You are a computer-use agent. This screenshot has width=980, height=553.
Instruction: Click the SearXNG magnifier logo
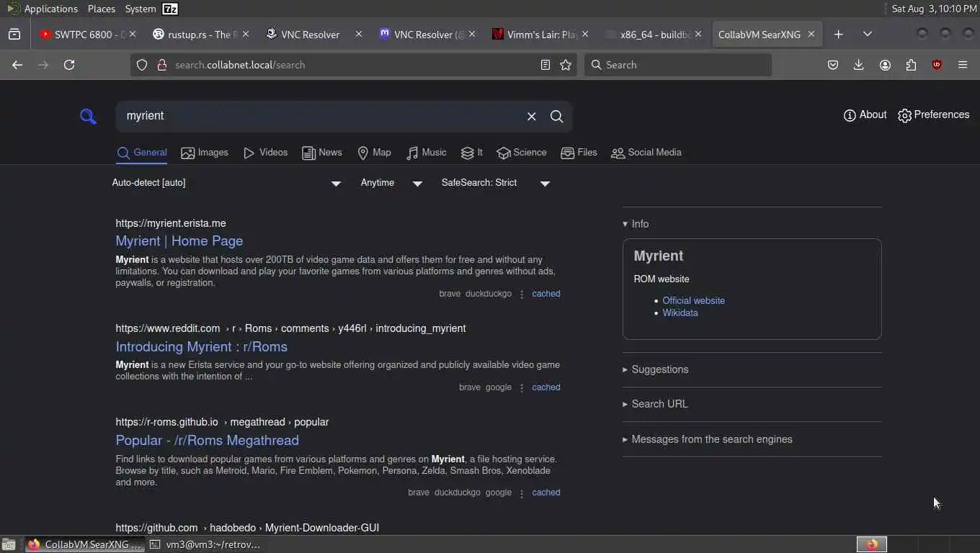pyautogui.click(x=88, y=116)
